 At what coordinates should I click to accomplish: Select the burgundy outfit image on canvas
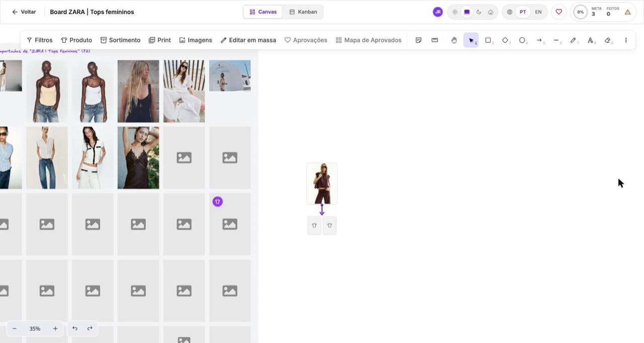coord(322,183)
